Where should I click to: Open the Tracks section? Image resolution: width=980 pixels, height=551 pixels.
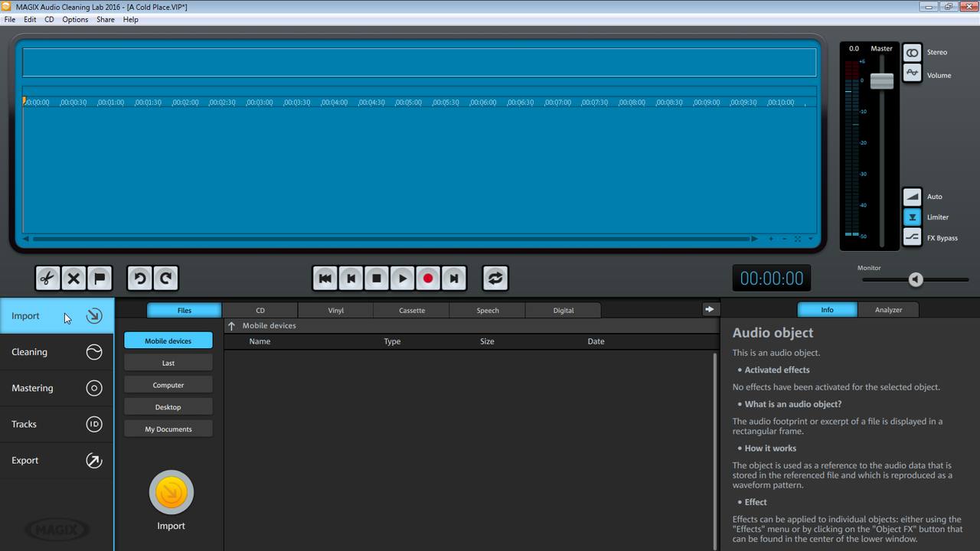tap(57, 424)
